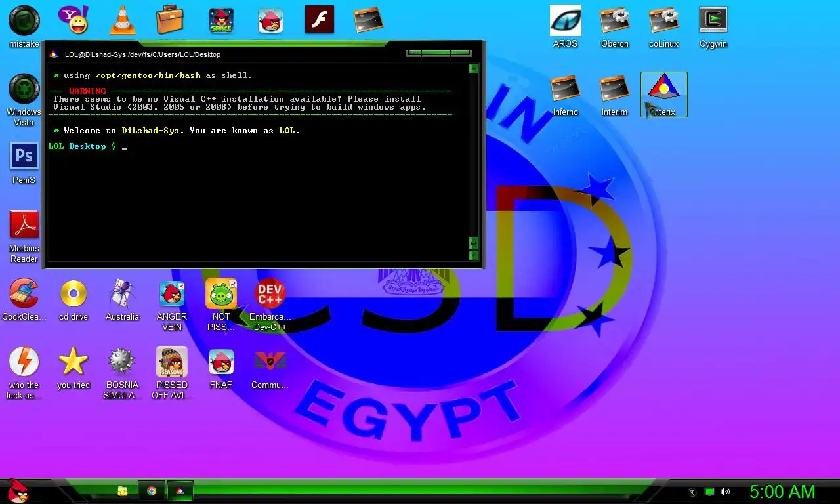Open the Inferno desktop icon
Viewport: 840px width, 504px height.
(566, 95)
